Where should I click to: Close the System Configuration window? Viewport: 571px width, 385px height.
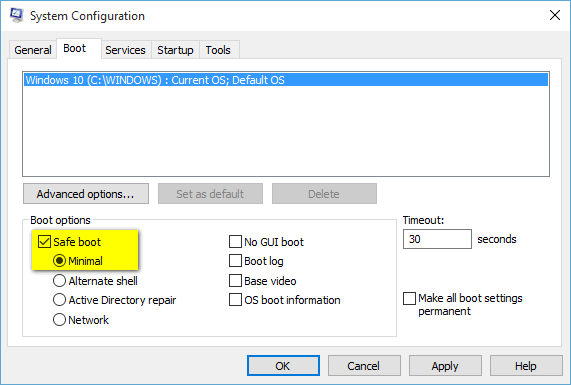[555, 15]
